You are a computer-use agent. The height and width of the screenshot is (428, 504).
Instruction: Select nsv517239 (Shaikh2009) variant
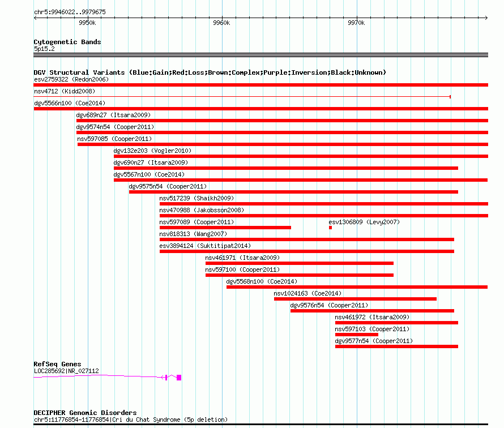click(324, 204)
